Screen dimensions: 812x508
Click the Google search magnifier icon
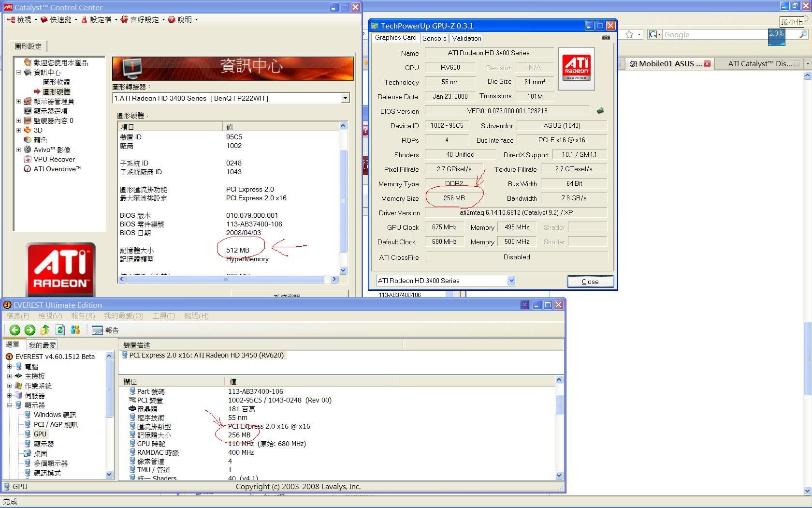tap(803, 34)
